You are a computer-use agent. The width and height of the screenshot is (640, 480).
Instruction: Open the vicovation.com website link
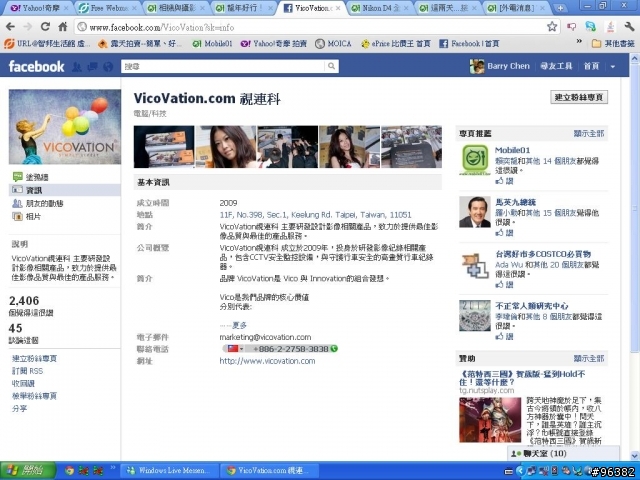(267, 361)
